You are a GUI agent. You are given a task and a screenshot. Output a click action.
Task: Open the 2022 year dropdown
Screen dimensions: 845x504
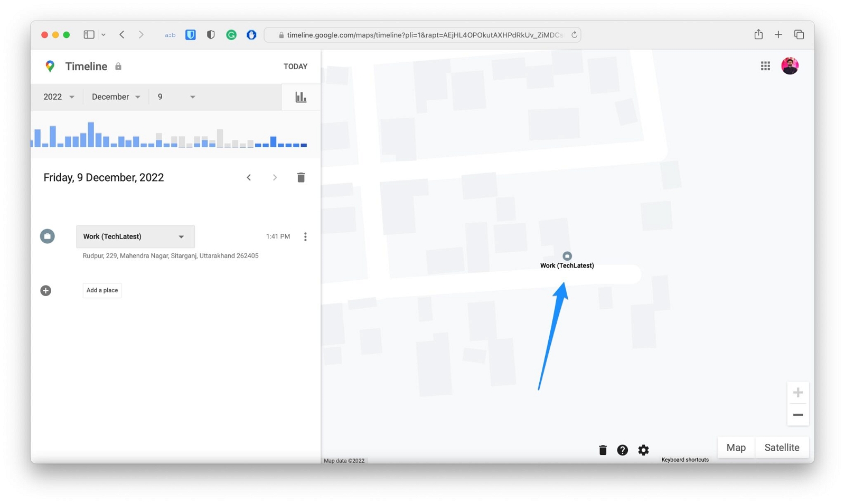(x=59, y=97)
